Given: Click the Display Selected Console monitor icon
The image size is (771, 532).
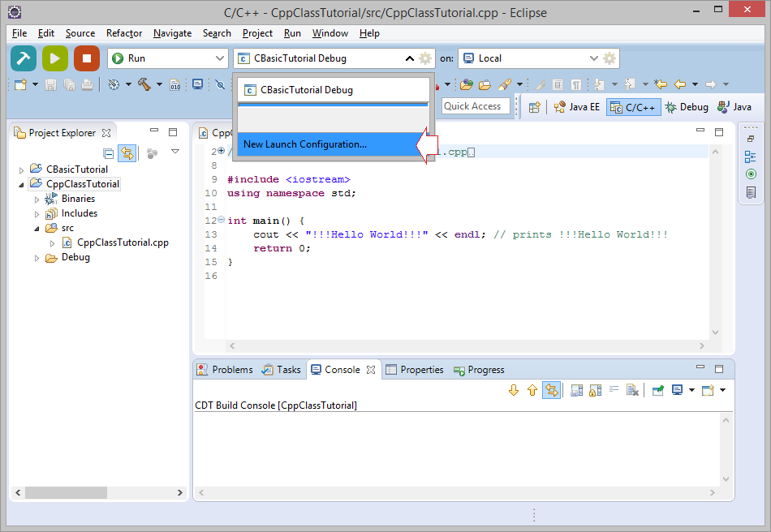Looking at the screenshot, I should (677, 390).
